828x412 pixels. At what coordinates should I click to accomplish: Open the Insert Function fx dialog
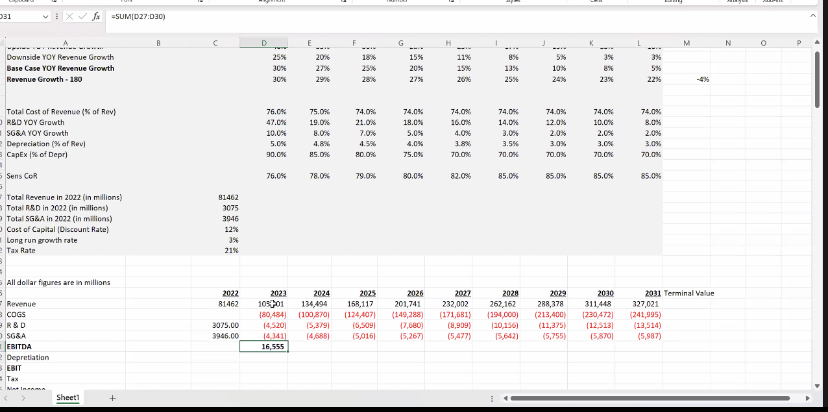tap(96, 16)
